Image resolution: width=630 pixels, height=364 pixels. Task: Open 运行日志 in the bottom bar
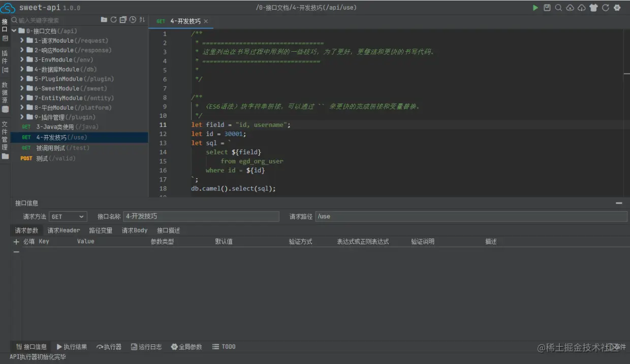click(146, 347)
